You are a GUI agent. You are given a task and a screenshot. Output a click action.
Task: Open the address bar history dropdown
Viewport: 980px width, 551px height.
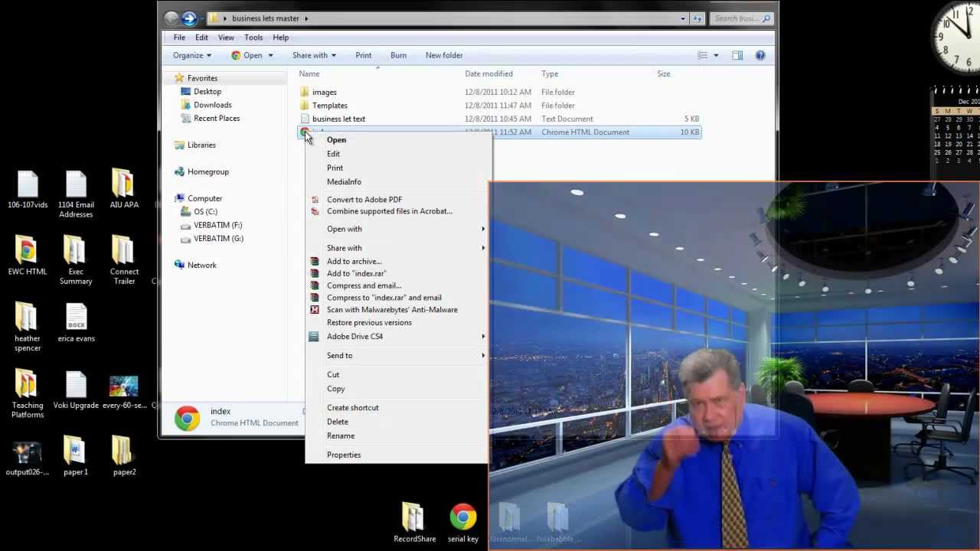click(683, 18)
